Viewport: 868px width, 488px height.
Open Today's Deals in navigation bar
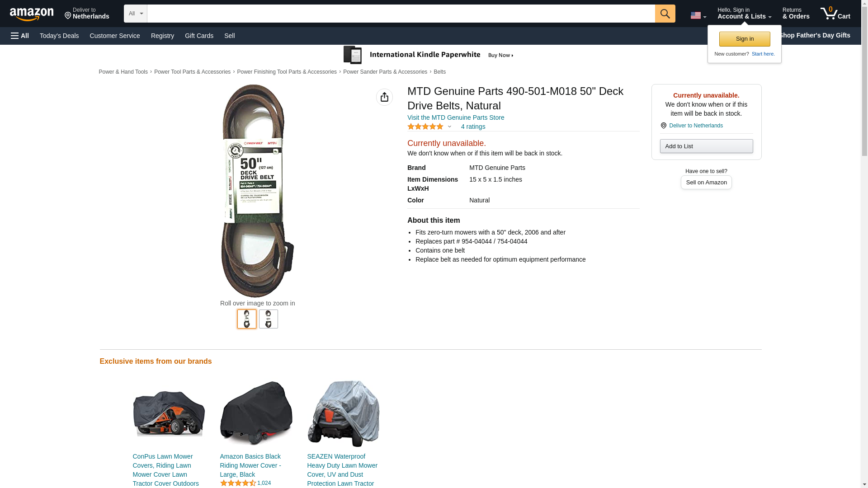pos(59,36)
